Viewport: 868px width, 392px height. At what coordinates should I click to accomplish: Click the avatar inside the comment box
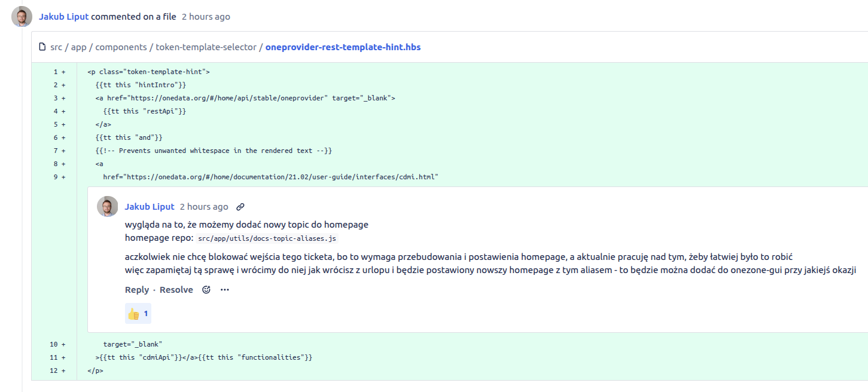[x=107, y=207]
